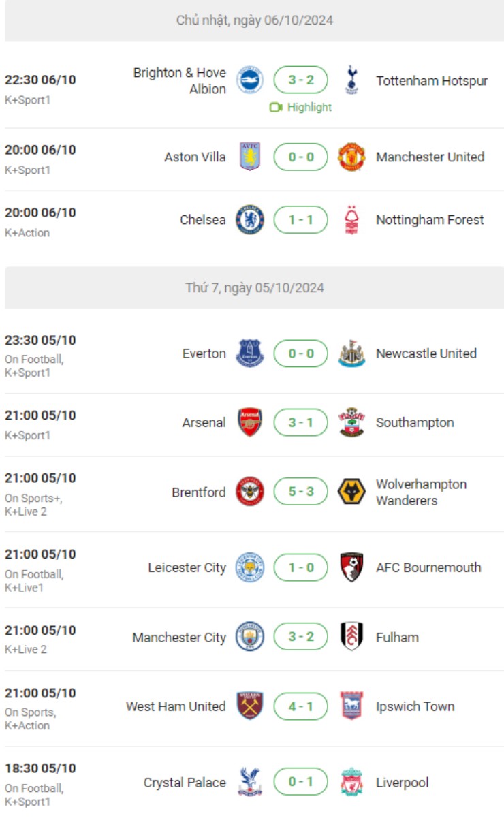
Task: Open the West Ham 4 - 1 score
Action: (x=300, y=706)
